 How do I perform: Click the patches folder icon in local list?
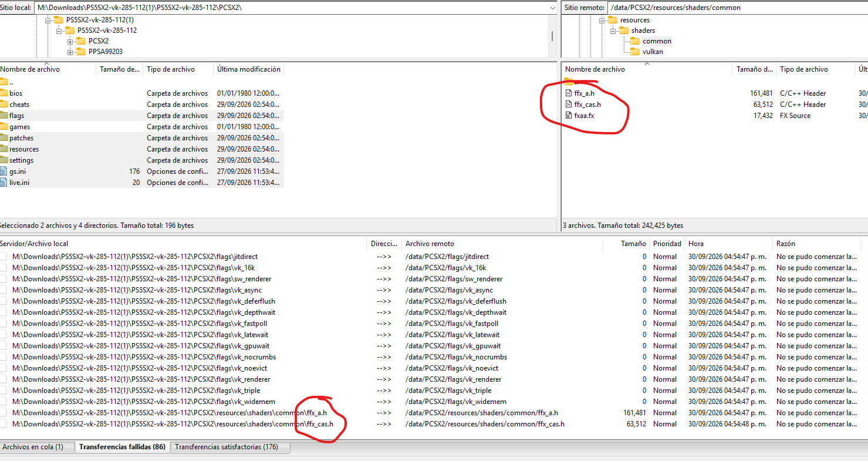pos(4,138)
